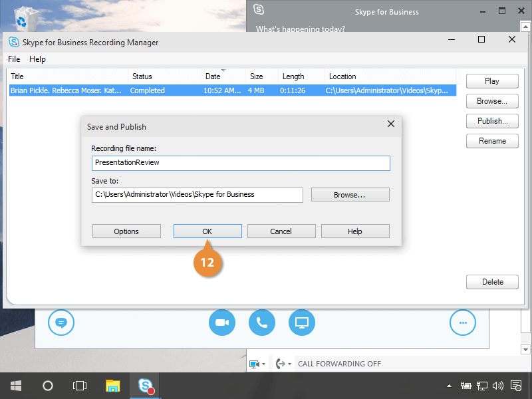
Task: Click the Recording file name field
Action: pos(241,162)
